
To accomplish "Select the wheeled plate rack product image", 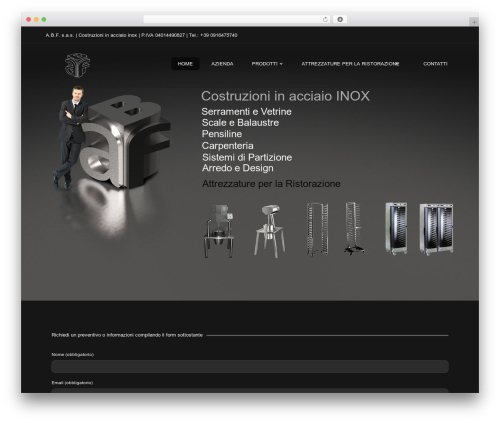I will 354,228.
